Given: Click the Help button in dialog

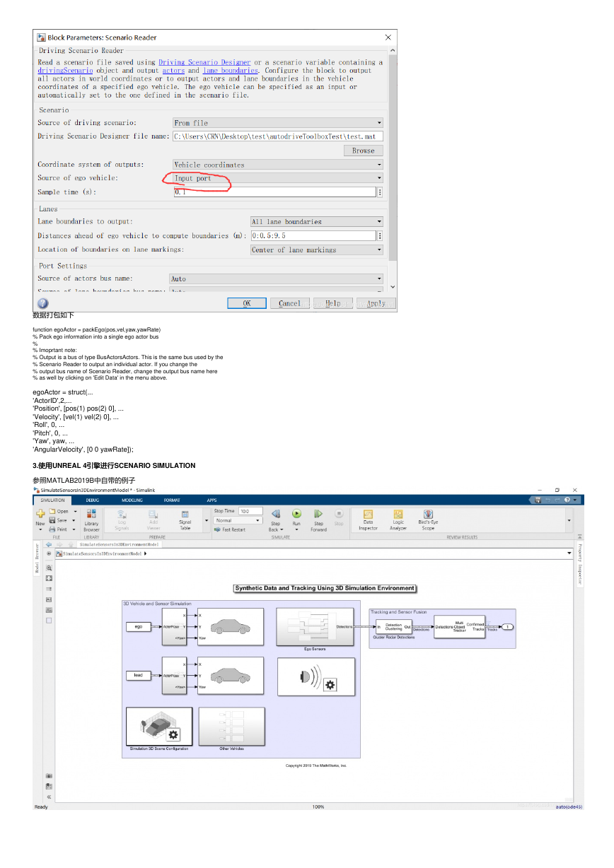Looking at the screenshot, I should click(332, 303).
